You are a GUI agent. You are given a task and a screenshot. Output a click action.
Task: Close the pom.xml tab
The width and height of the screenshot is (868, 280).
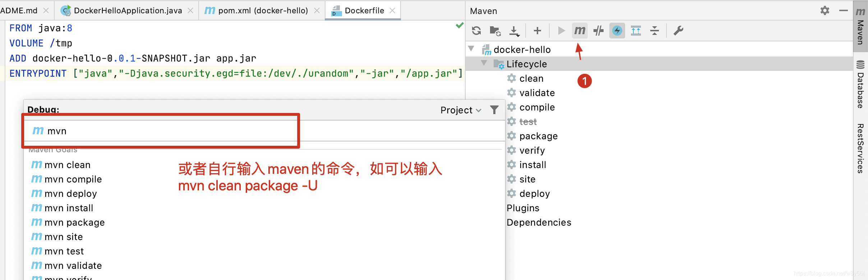(x=317, y=10)
